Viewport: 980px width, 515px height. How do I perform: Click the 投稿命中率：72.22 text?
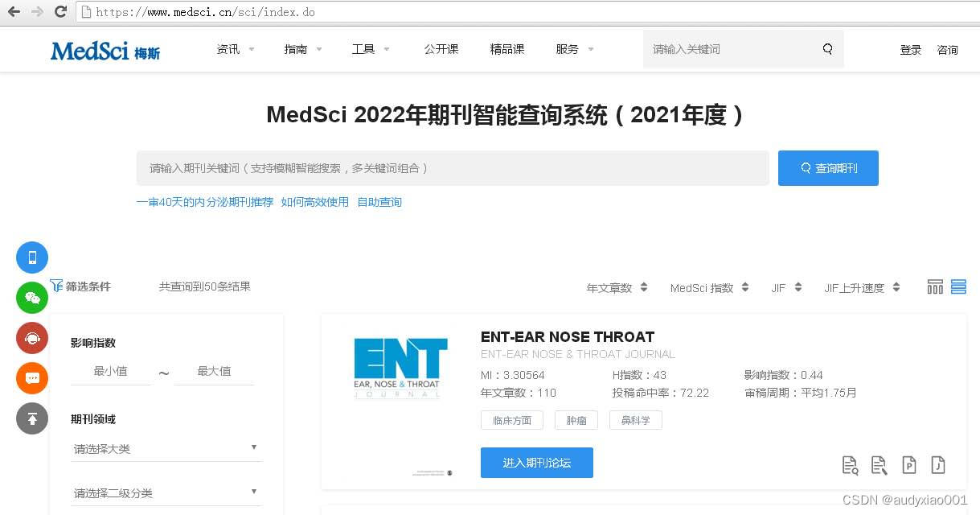[x=661, y=393]
